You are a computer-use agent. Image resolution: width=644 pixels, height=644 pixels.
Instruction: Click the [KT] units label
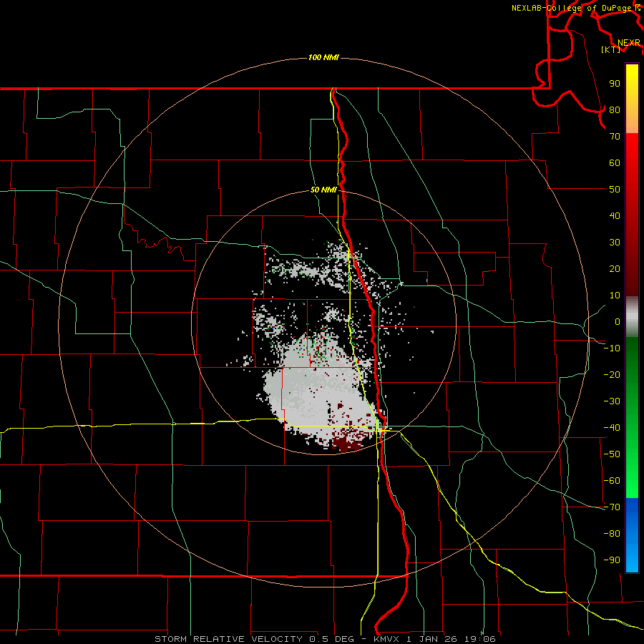[x=610, y=49]
